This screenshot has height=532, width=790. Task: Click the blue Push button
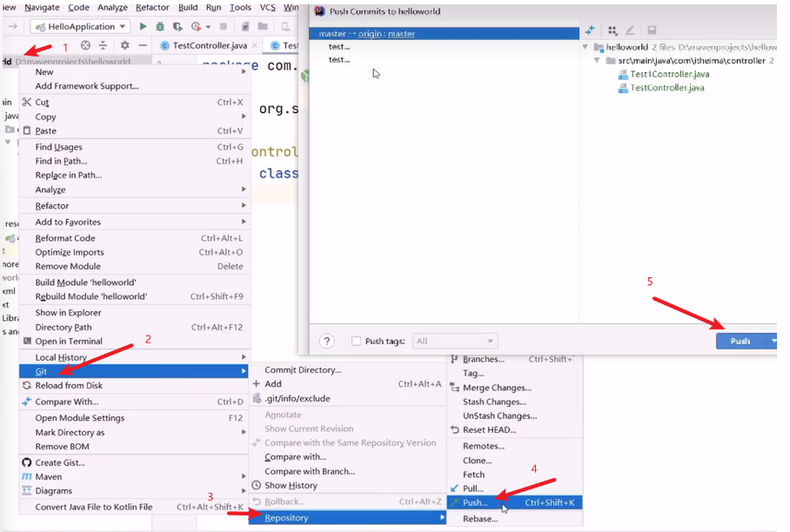pyautogui.click(x=740, y=341)
